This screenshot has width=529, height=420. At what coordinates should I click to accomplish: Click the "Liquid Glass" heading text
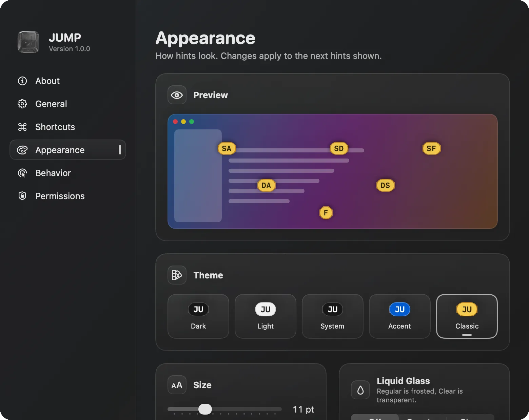tap(403, 381)
